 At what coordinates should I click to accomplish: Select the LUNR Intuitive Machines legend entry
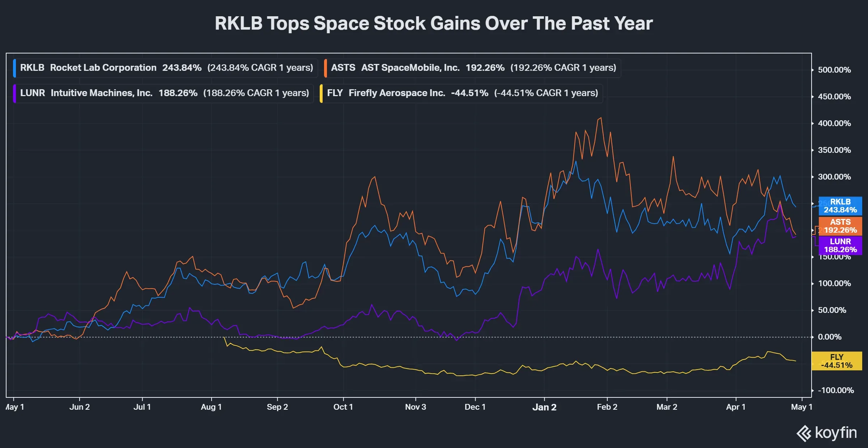(x=164, y=93)
